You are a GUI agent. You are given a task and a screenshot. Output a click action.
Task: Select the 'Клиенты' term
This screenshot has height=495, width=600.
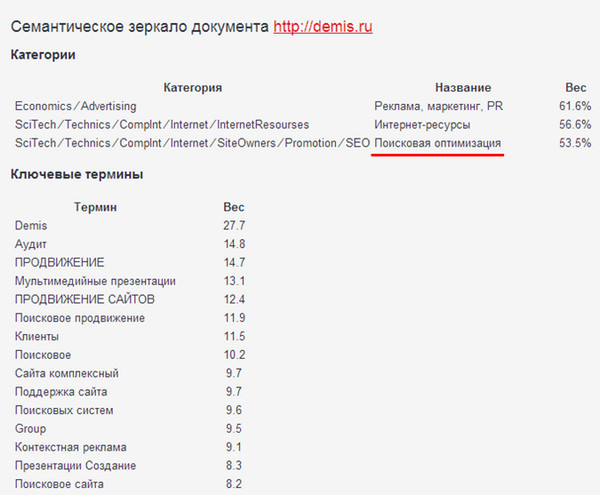pos(37,336)
